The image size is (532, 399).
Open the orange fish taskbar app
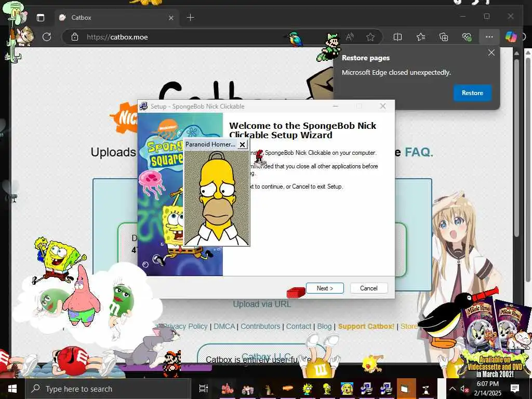pyautogui.click(x=287, y=389)
